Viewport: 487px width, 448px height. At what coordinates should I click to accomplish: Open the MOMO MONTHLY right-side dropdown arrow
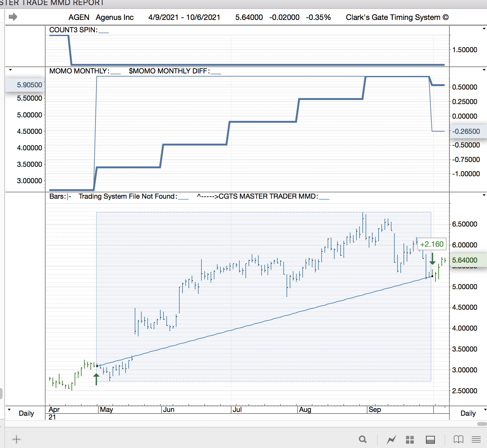tap(484, 70)
